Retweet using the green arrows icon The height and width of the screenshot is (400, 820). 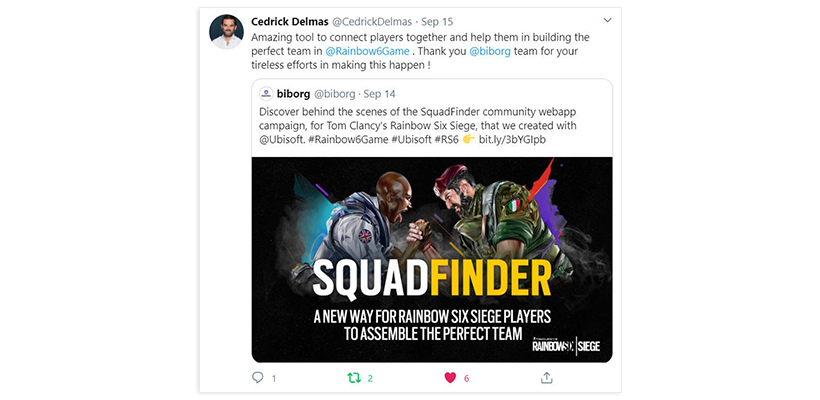354,378
